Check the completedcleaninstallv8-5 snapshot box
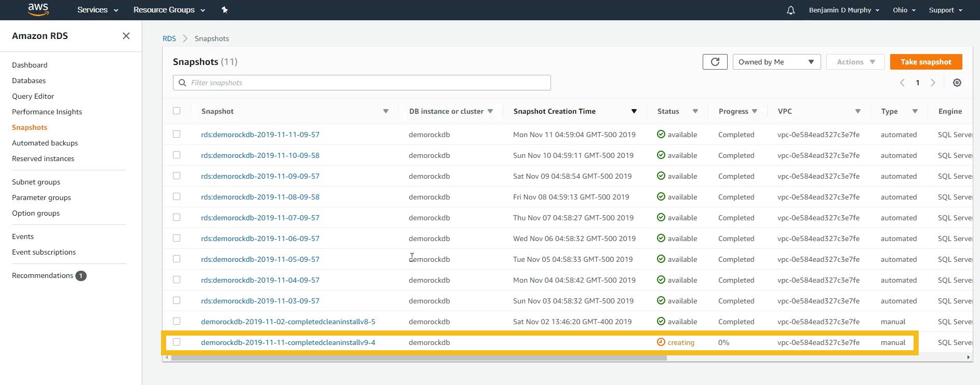 [x=177, y=321]
